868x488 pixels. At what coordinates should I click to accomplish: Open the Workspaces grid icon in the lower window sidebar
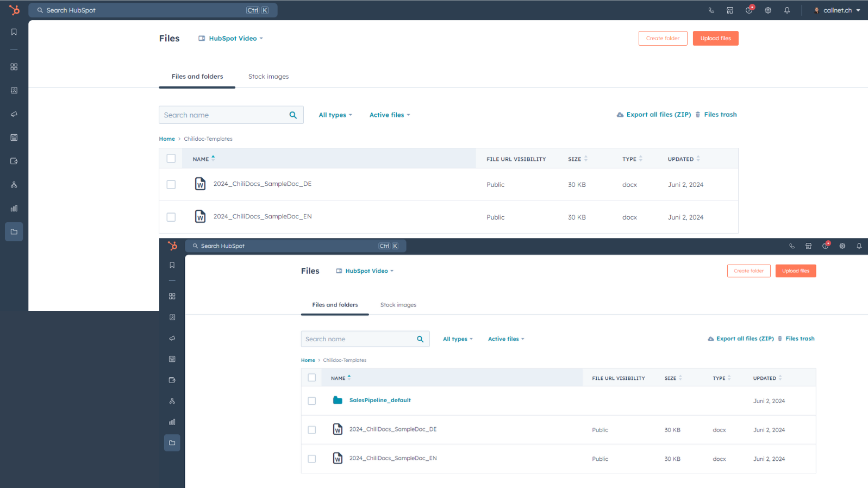point(172,296)
